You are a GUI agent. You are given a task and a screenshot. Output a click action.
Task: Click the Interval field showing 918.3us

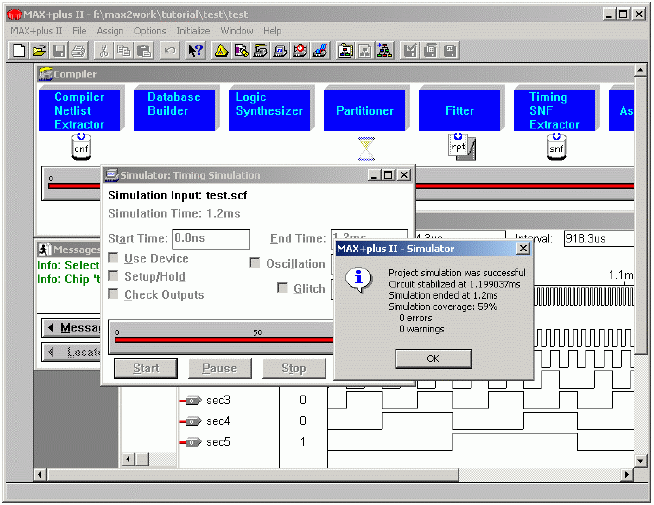coord(599,239)
